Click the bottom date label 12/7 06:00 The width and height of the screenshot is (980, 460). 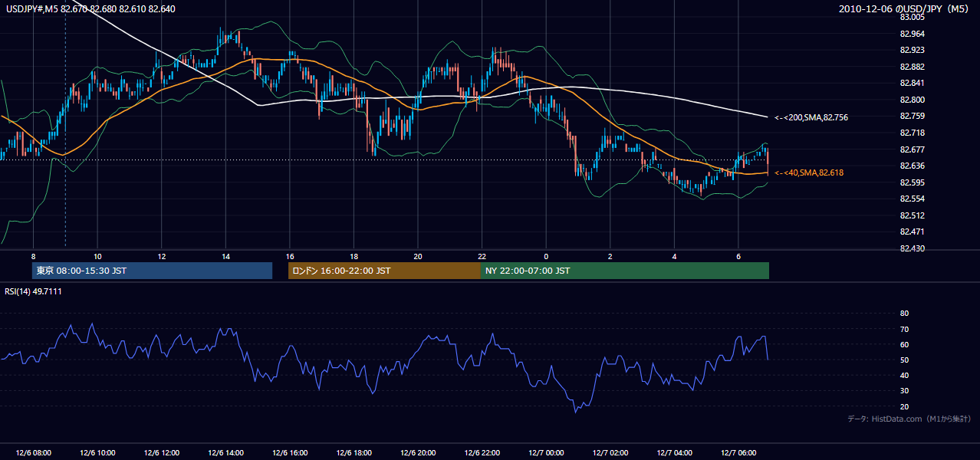pos(738,453)
